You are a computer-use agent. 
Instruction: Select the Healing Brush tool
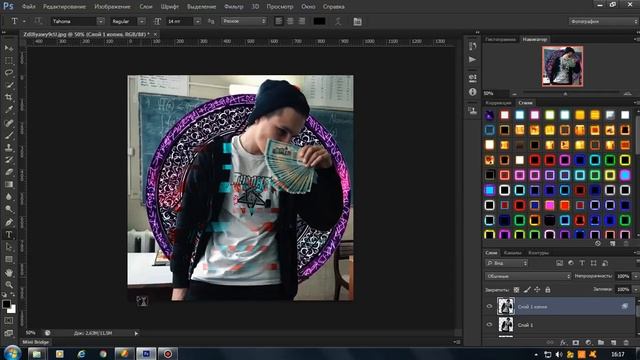[x=9, y=122]
